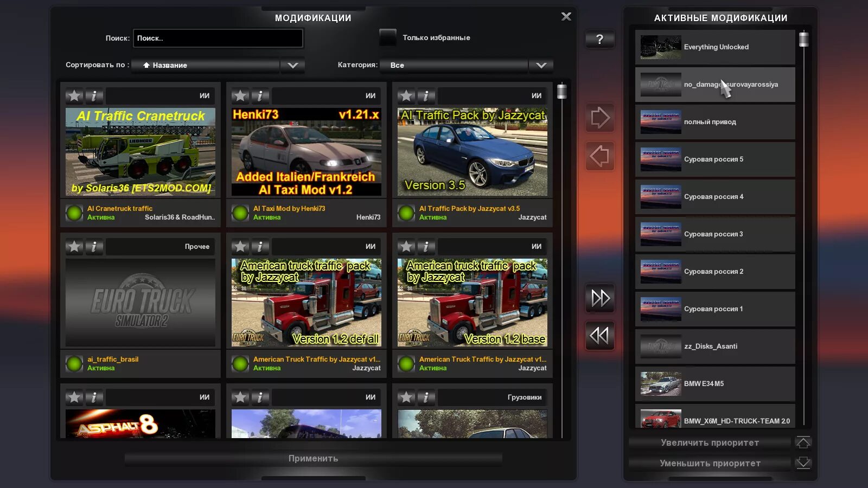The height and width of the screenshot is (488, 868).
Task: Select полный привод in active mods
Action: pos(715,122)
